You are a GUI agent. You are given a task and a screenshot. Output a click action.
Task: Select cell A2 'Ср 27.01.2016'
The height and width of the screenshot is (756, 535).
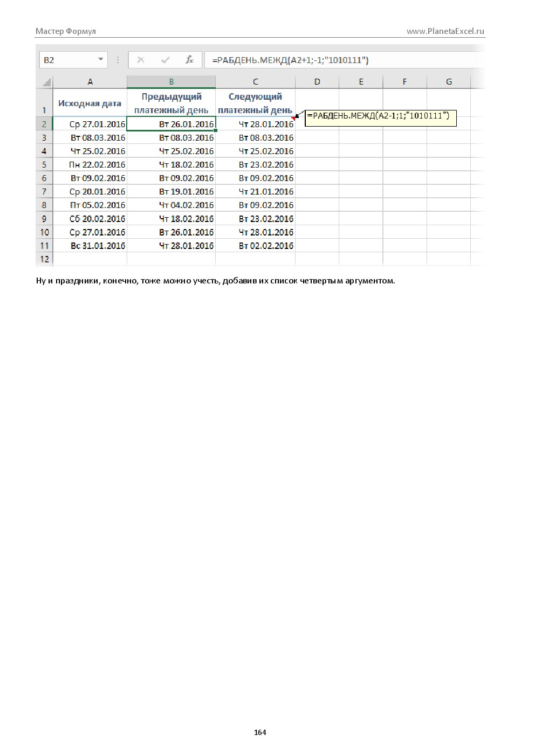[x=90, y=124]
